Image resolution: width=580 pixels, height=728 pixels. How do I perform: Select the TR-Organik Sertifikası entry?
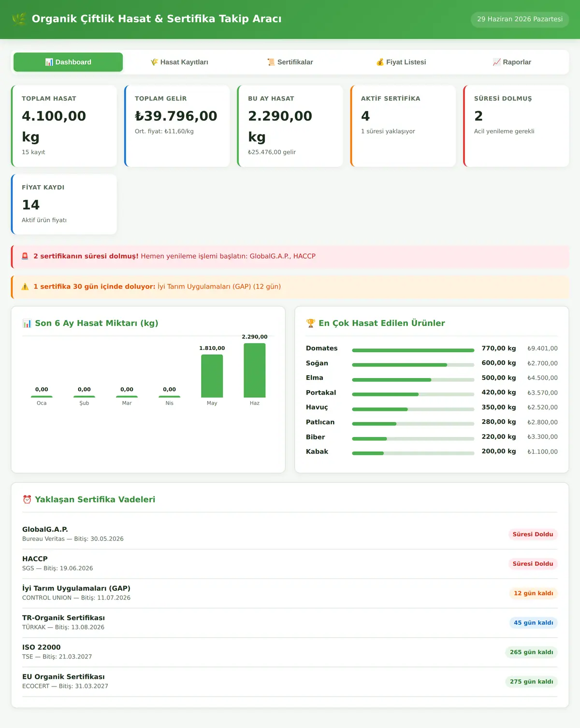pyautogui.click(x=290, y=623)
